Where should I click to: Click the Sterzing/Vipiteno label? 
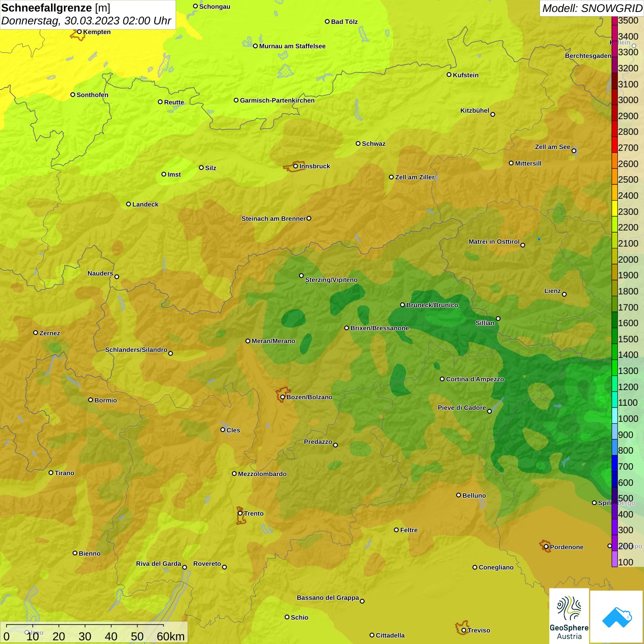click(331, 280)
